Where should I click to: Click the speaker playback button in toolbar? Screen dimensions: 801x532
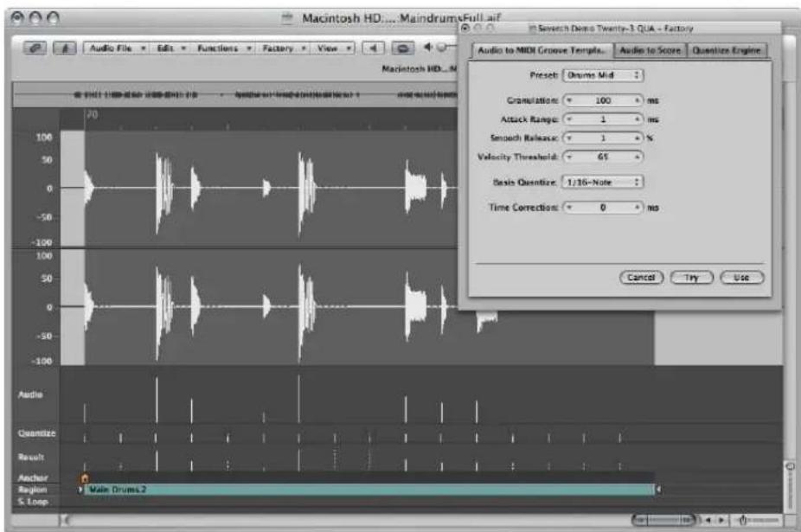374,48
